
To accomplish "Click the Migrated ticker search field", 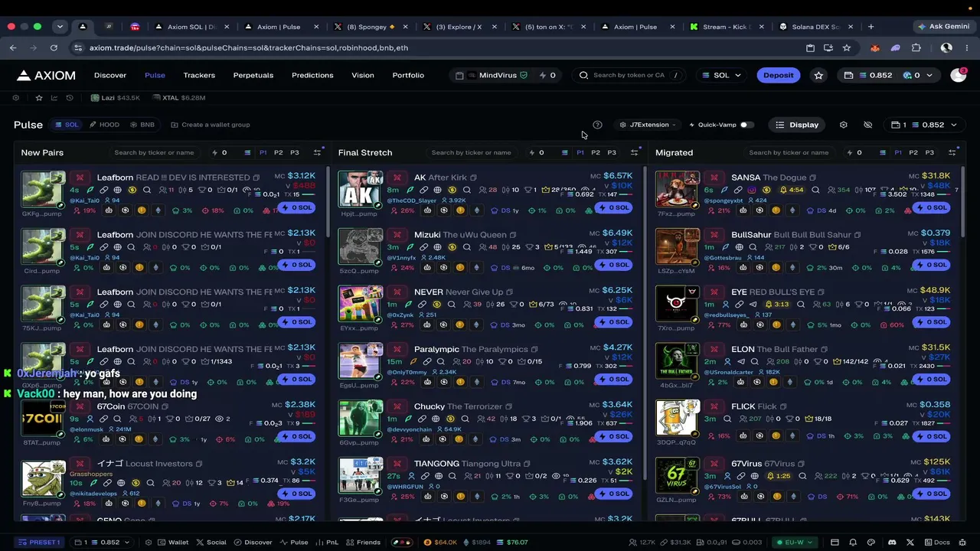I will 789,152.
